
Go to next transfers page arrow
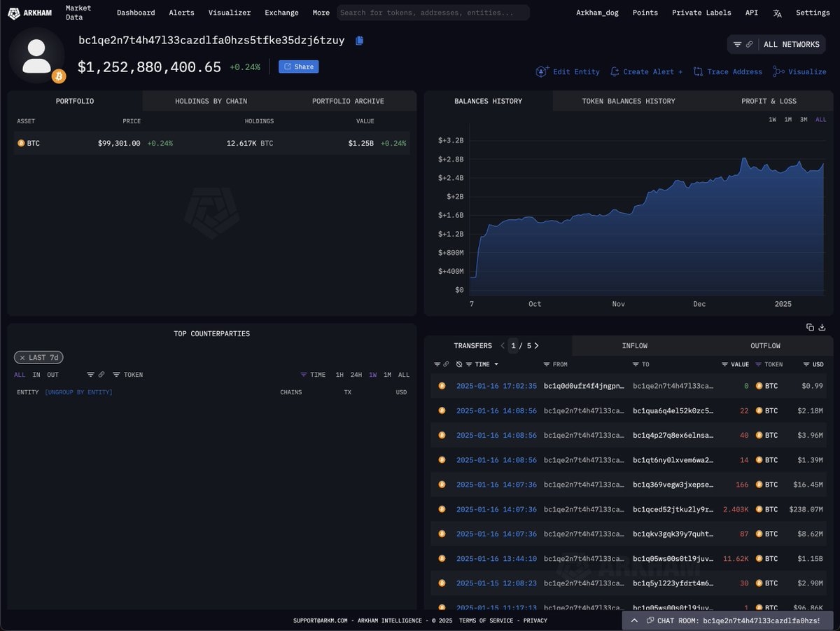[x=536, y=346]
